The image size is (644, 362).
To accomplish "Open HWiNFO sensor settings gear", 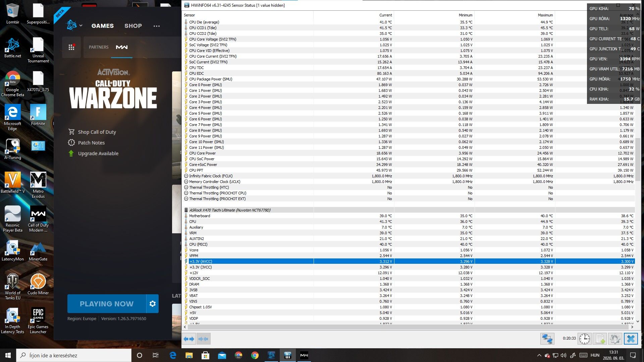I will point(615,339).
